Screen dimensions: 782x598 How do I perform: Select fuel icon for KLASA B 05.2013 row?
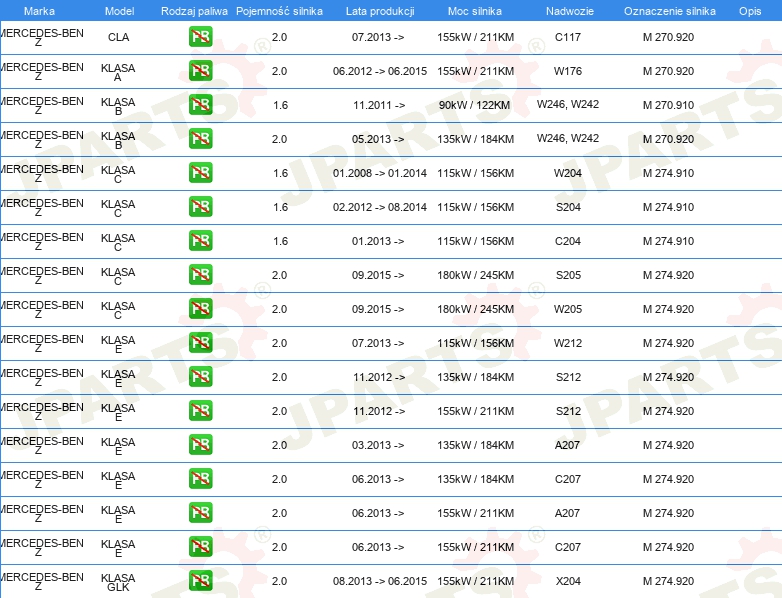(200, 139)
